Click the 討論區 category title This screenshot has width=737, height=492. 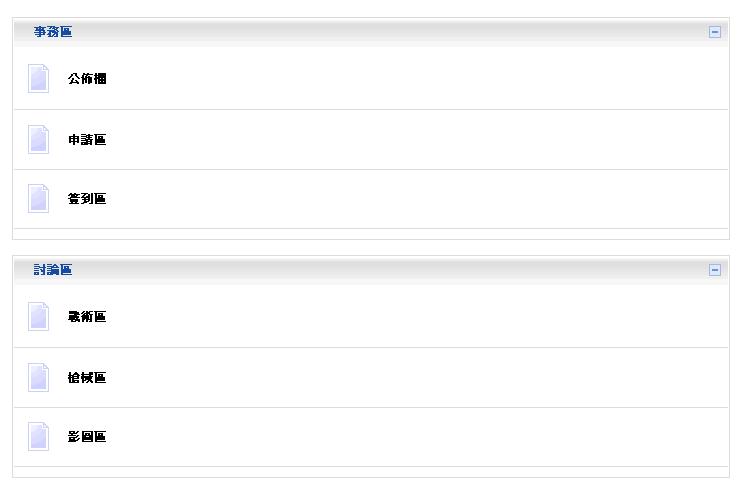point(53,270)
